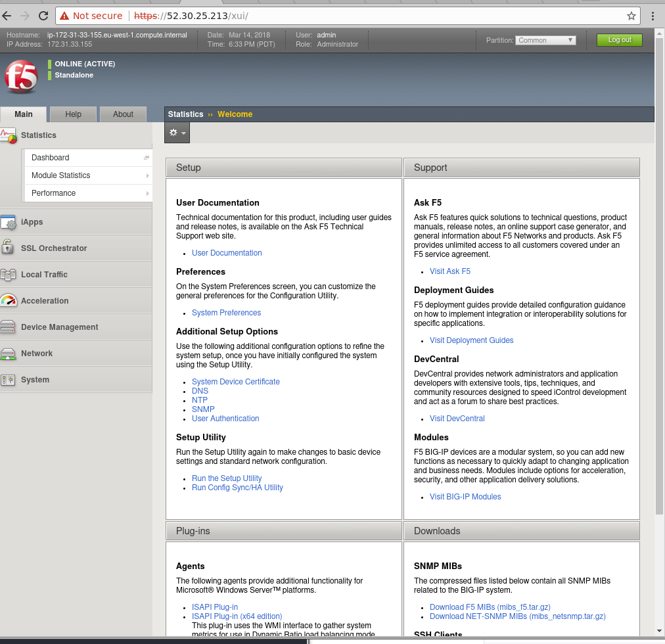This screenshot has height=644, width=665.
Task: Click the Welcome breadcrumb text
Action: click(x=235, y=114)
